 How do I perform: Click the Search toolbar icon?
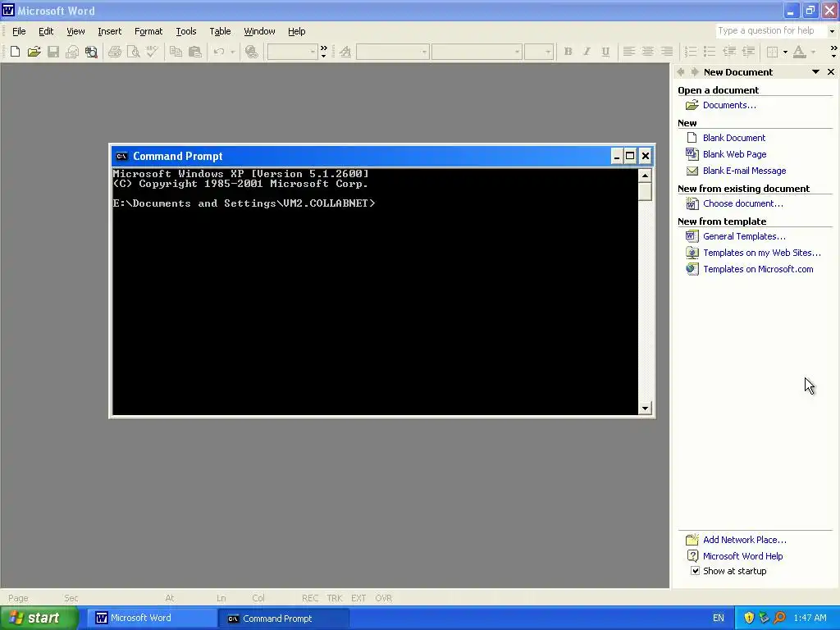coord(92,52)
